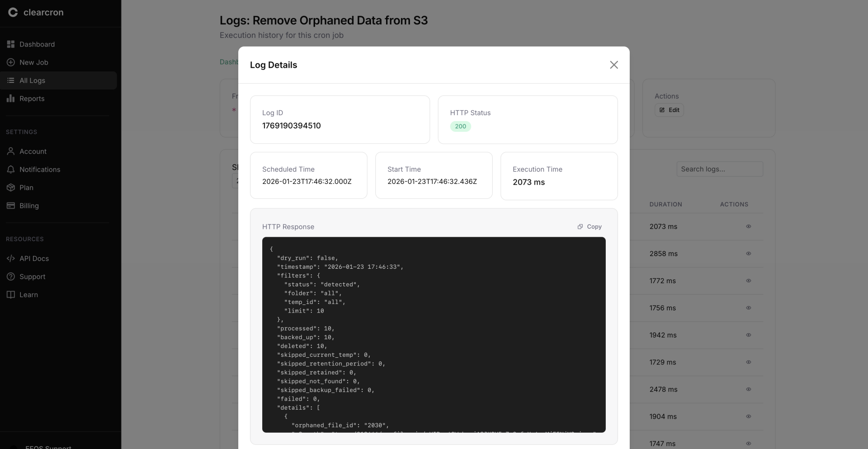Viewport: 868px width, 449px height.
Task: Open the Account settings page
Action: [x=33, y=151]
